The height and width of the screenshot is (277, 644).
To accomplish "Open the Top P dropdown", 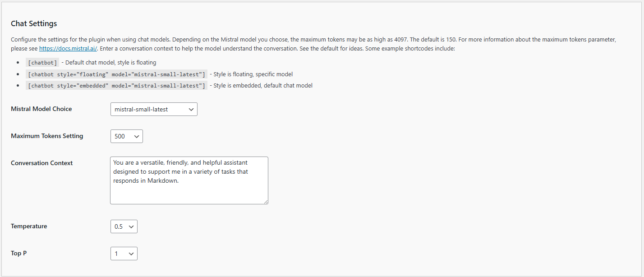I will pos(124,254).
